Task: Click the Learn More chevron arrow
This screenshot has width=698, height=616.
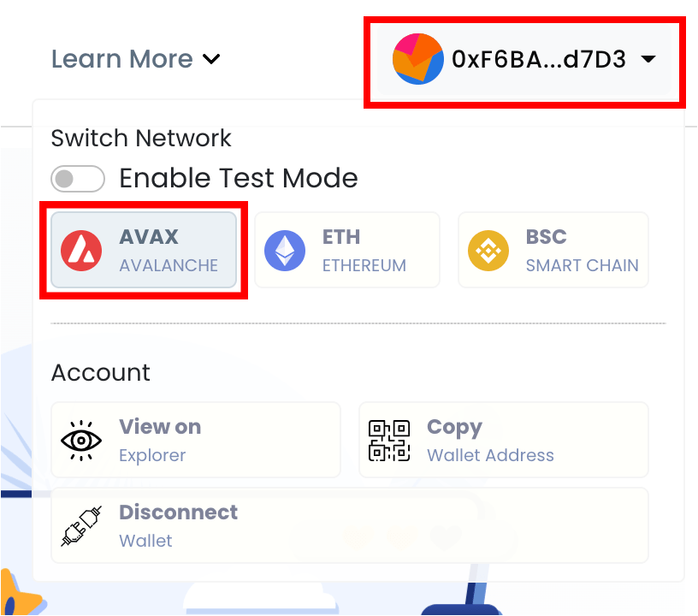Action: point(211,59)
